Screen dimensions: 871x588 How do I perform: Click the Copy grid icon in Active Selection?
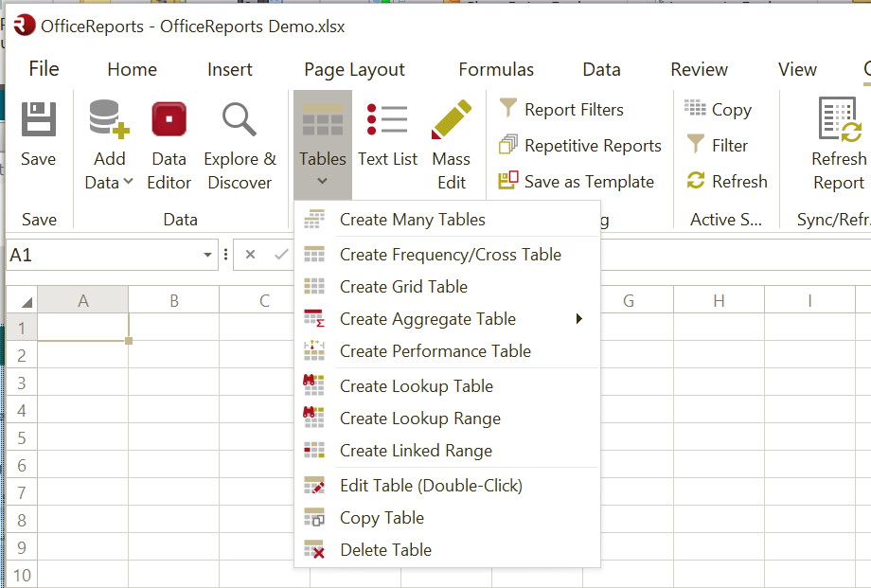click(695, 108)
